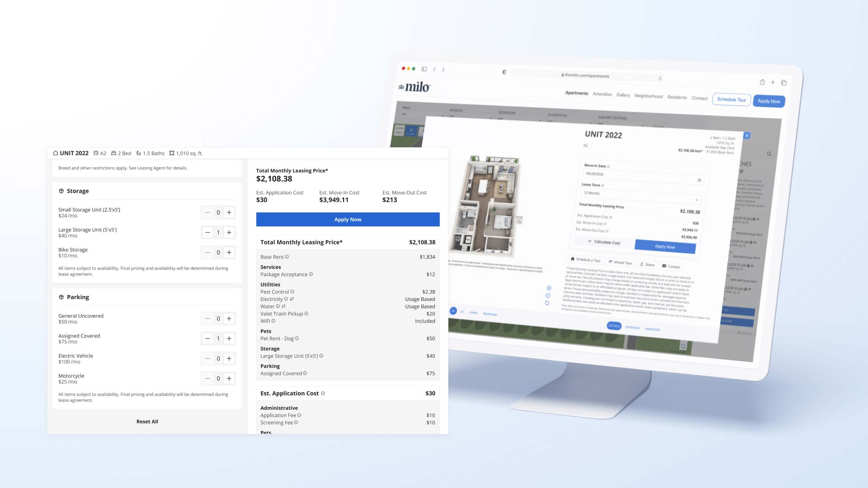Decrease Large Storage Unit quantity with minus
Viewport: 868px width, 488px height.
pos(208,232)
